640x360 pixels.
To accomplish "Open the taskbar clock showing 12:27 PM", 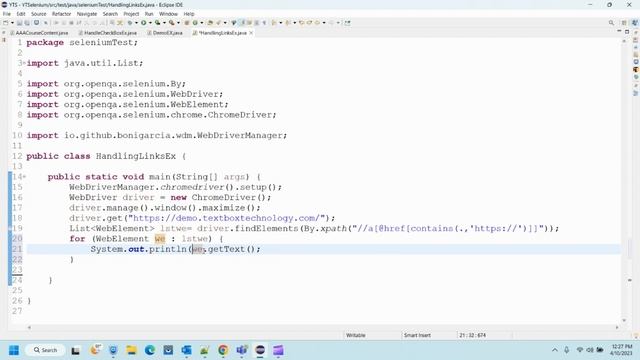I will (622, 350).
